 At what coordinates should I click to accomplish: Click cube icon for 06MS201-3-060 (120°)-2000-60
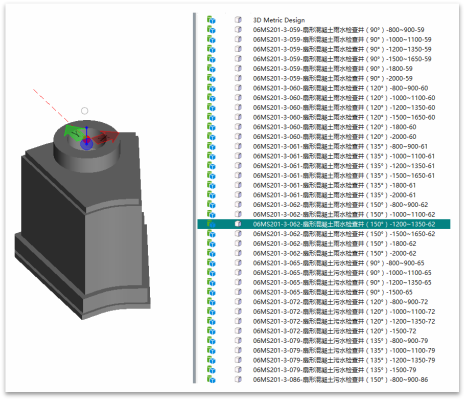(238, 136)
